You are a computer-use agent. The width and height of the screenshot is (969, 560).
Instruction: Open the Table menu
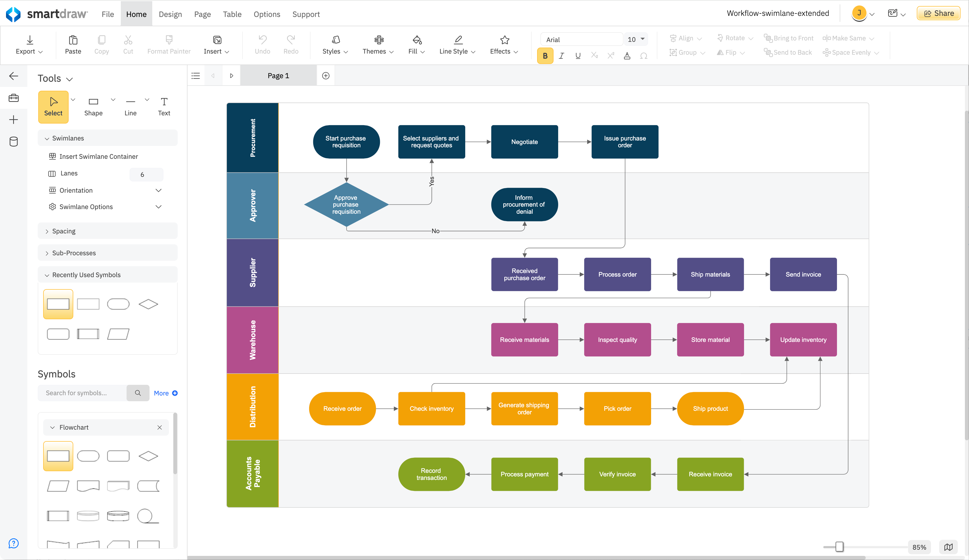232,14
